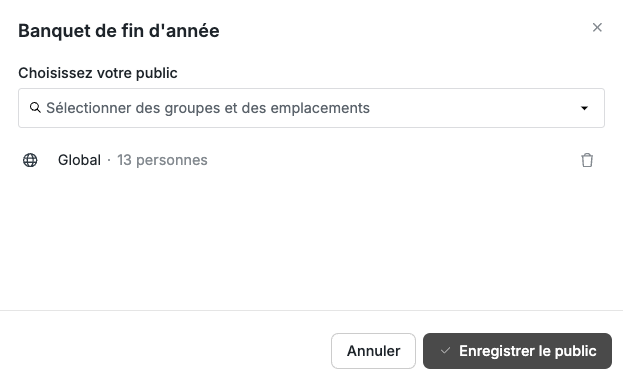Click the Banquet de fin d'année title
This screenshot has width=623, height=389.
119,31
